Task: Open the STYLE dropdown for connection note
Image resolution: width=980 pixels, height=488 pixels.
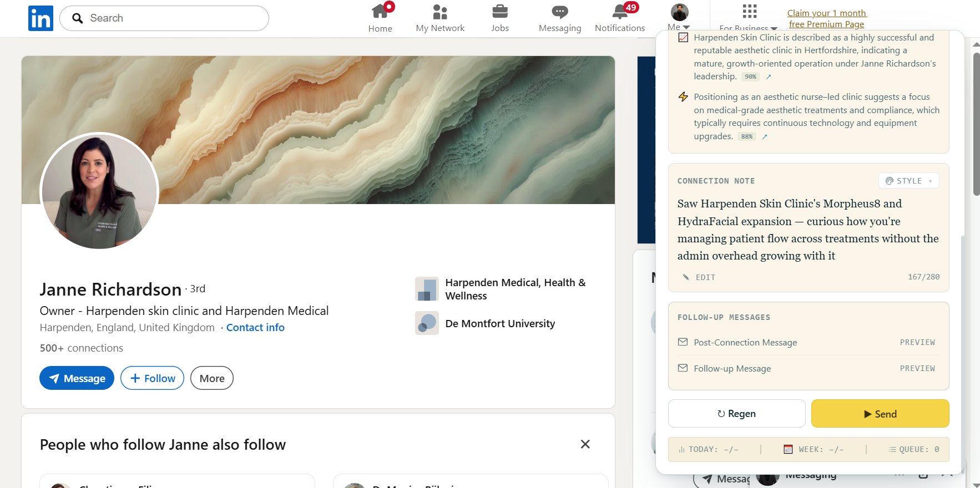Action: click(x=908, y=181)
